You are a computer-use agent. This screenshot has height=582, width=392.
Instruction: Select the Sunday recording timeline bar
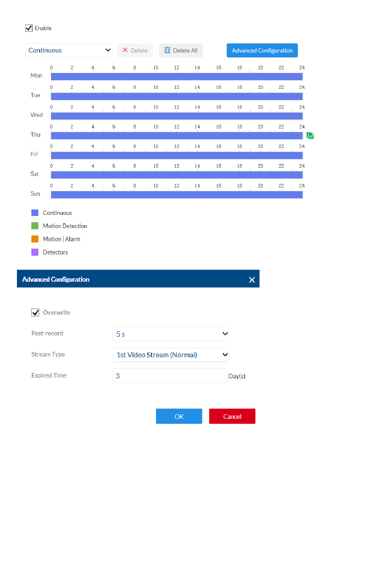pos(177,195)
